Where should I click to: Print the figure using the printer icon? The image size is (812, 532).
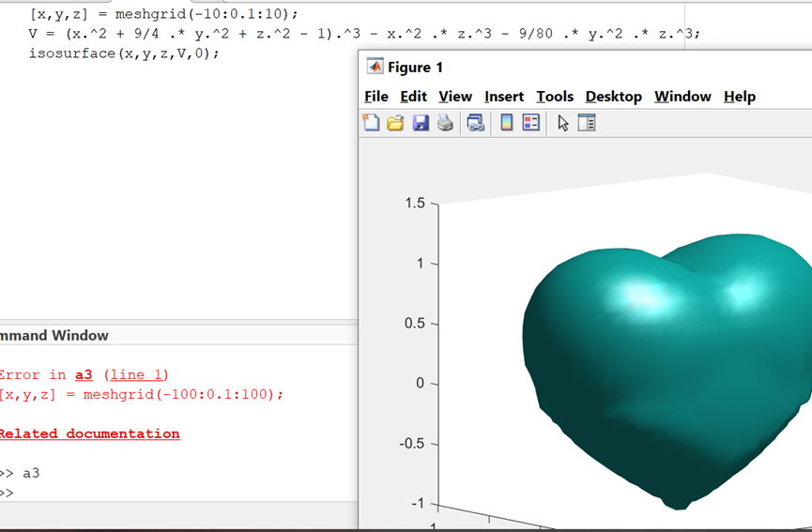coord(445,123)
